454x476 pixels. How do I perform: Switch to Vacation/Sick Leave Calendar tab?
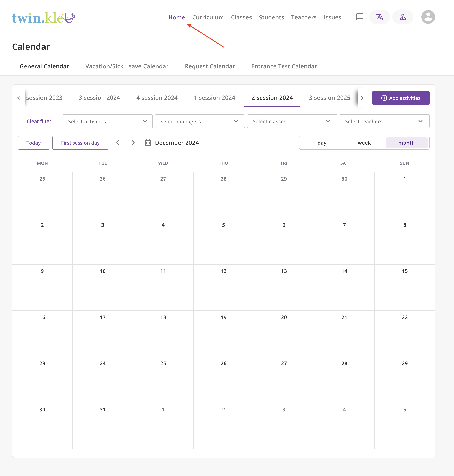coord(127,66)
